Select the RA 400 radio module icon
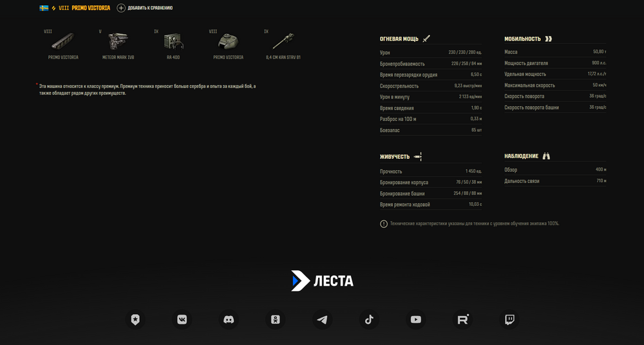Screen dimensions: 644x345 173,41
